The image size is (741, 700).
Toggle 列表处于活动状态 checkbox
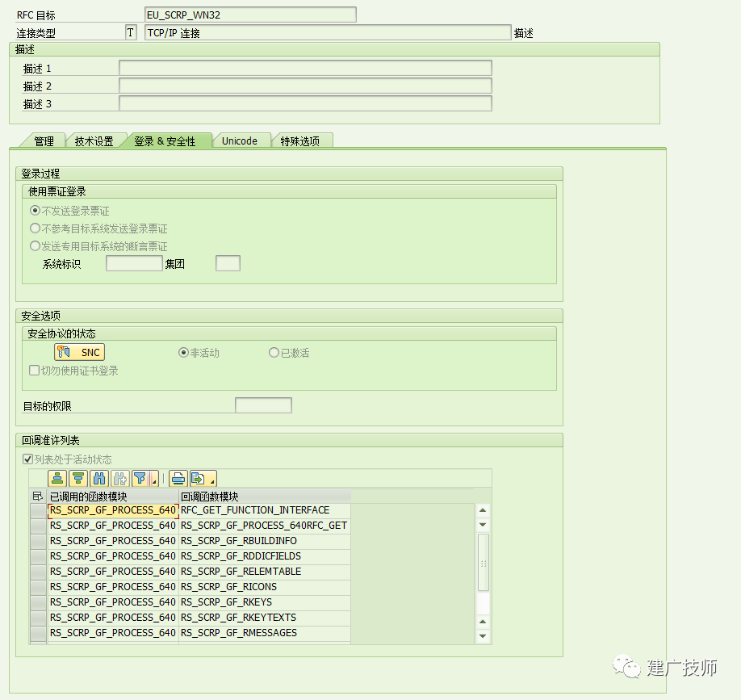[x=28, y=459]
